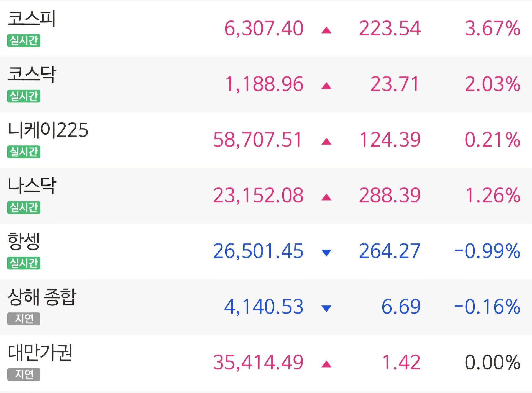Select the 항셍 index name
Viewport: 532px width, 393px height.
[x=24, y=241]
